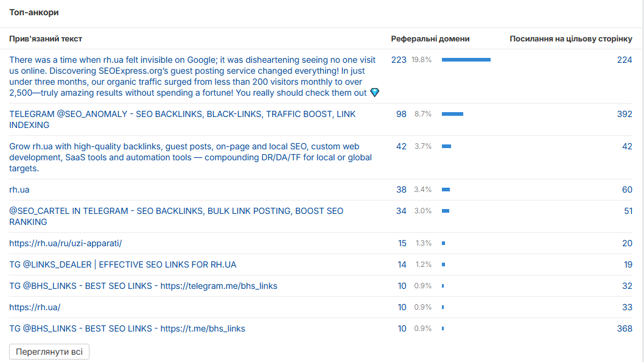The image size is (644, 362).
Task: Click 'Посилання на цільову сторінку' column header
Action: tap(571, 38)
